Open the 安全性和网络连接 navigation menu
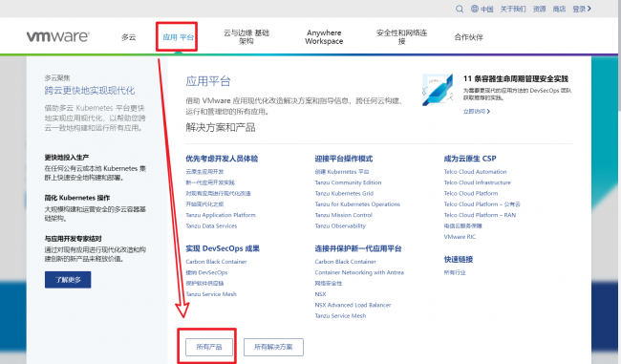This screenshot has width=621, height=364. click(x=401, y=37)
